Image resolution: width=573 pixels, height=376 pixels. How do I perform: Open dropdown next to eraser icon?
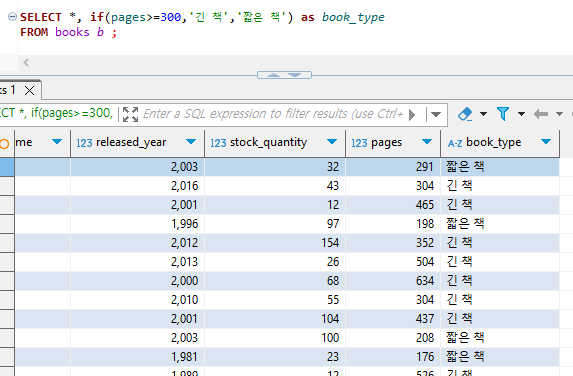[x=483, y=114]
